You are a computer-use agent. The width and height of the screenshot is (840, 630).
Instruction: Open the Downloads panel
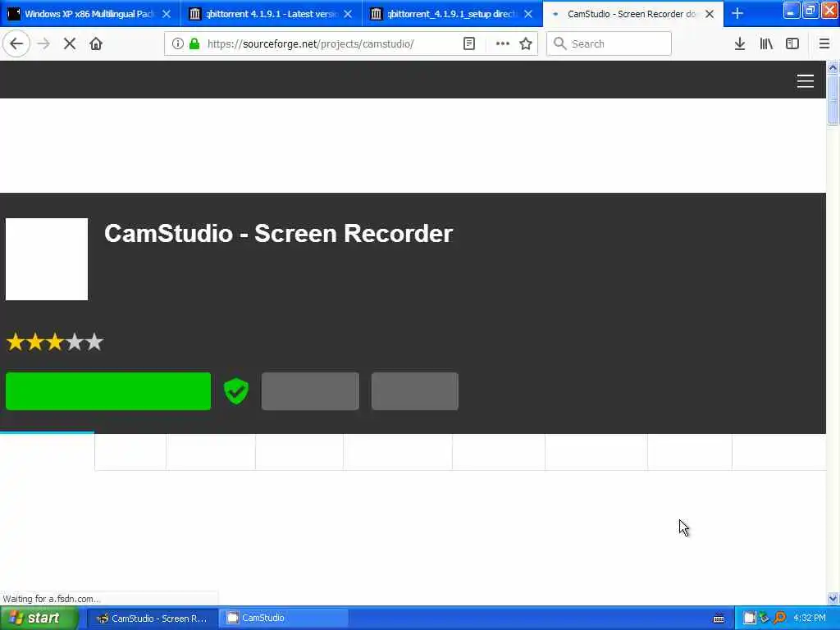[x=740, y=43]
